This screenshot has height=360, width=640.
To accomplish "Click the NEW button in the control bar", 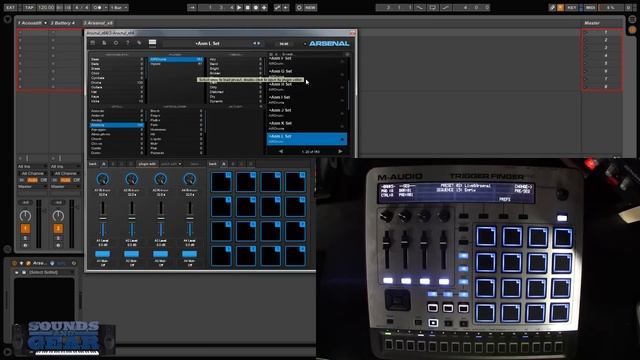I will point(310,7).
